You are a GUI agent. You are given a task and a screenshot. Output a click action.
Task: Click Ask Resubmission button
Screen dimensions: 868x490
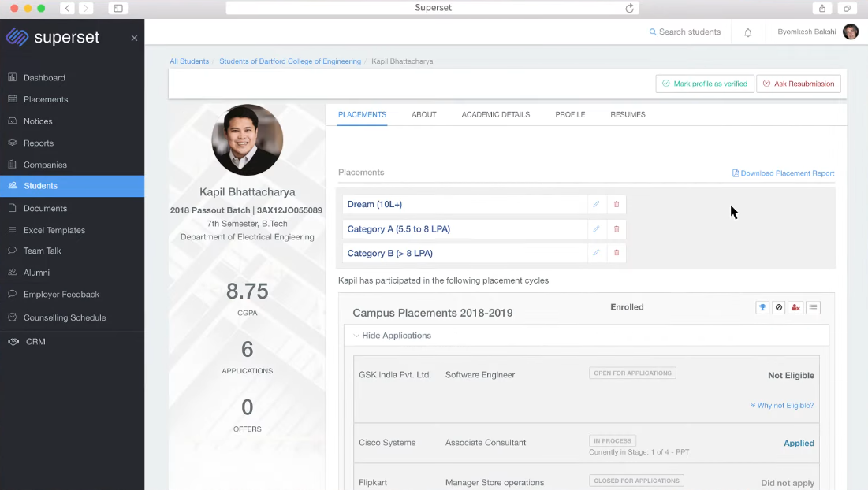point(799,84)
